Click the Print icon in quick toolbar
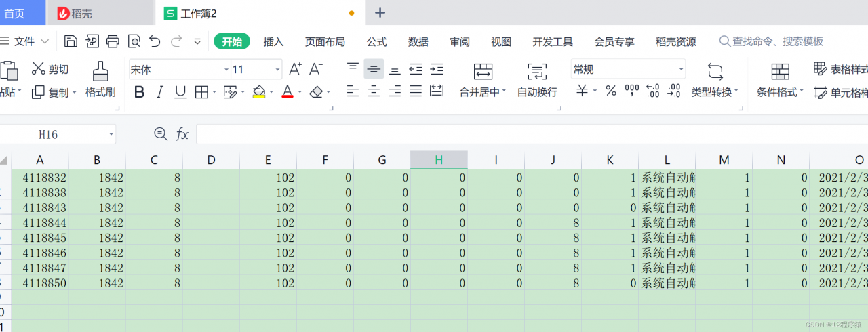The image size is (868, 332). 113,41
